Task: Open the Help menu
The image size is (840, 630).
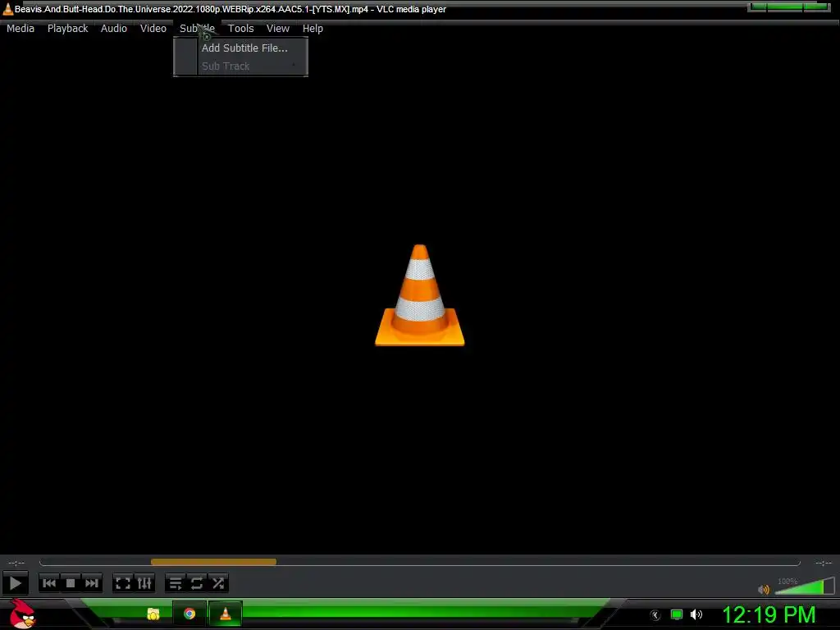Action: coord(313,29)
